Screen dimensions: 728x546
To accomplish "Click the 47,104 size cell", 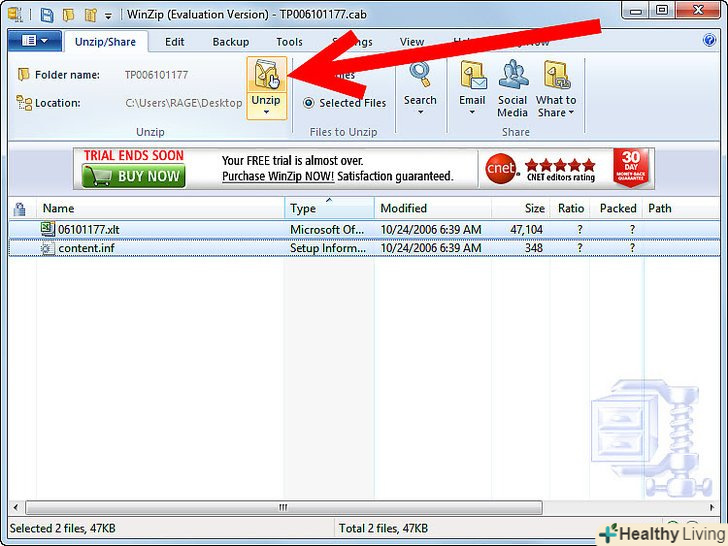I will click(x=526, y=229).
